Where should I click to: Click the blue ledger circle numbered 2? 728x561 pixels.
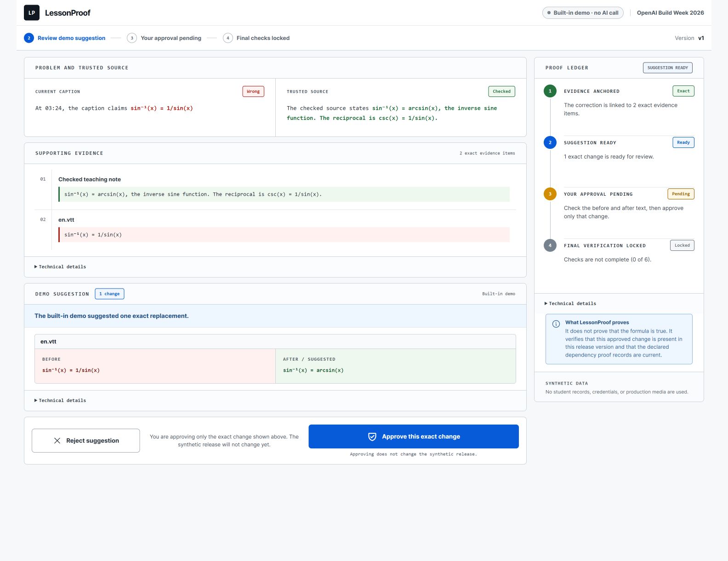(x=550, y=142)
